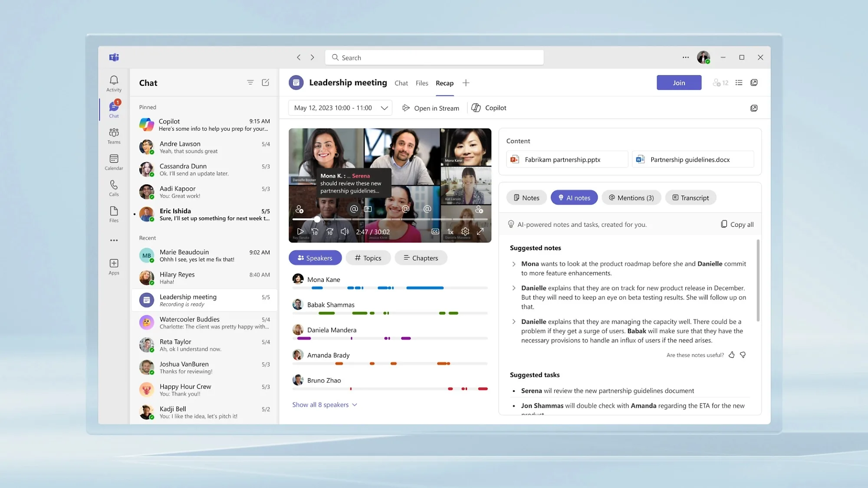The width and height of the screenshot is (868, 488).
Task: Select the Teams icon in the sidebar
Action: pos(113,135)
